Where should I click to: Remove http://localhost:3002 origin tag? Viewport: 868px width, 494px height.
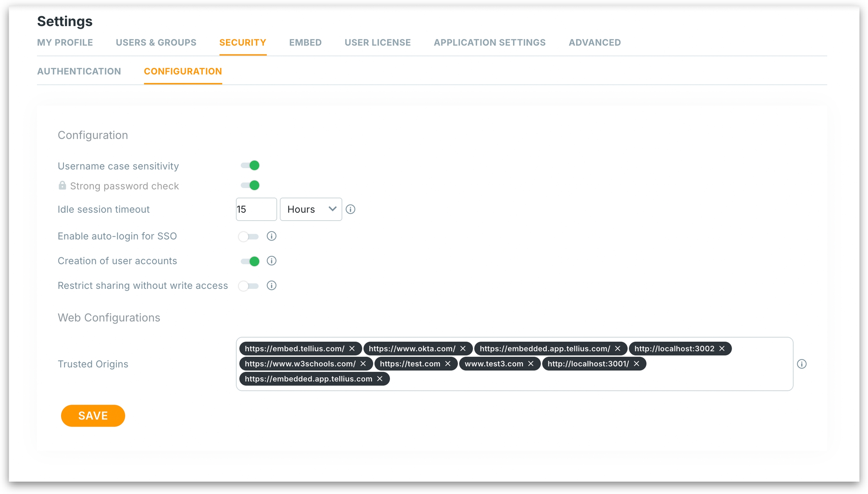722,348
